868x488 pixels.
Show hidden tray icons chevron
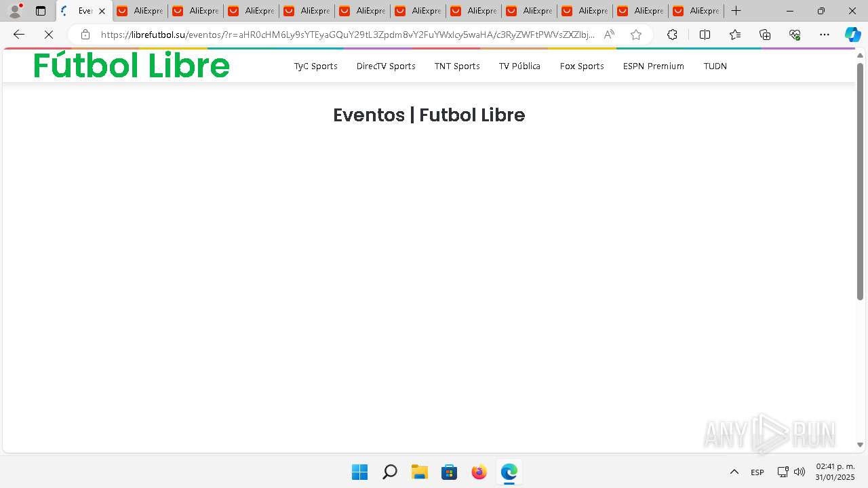click(x=734, y=472)
